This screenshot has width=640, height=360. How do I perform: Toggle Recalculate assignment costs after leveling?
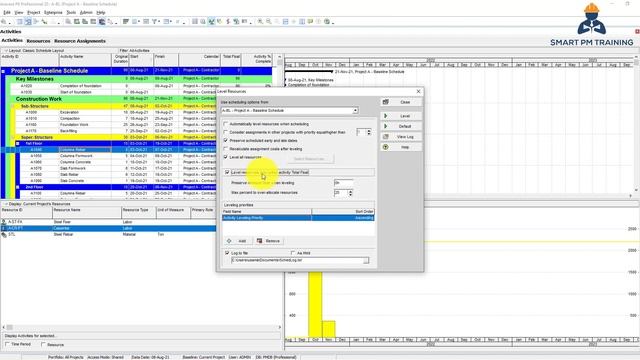[226, 149]
